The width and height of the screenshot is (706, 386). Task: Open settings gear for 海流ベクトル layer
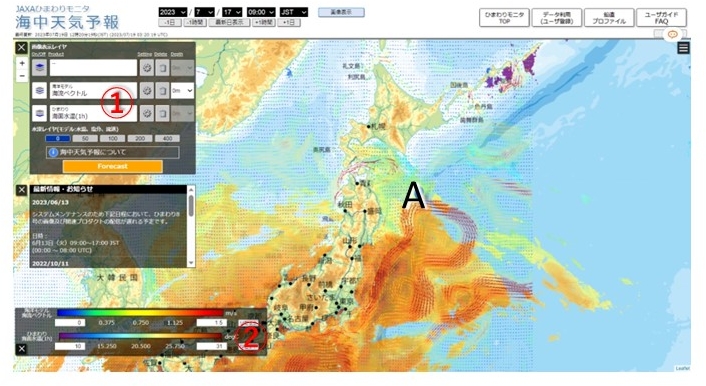[x=146, y=91]
